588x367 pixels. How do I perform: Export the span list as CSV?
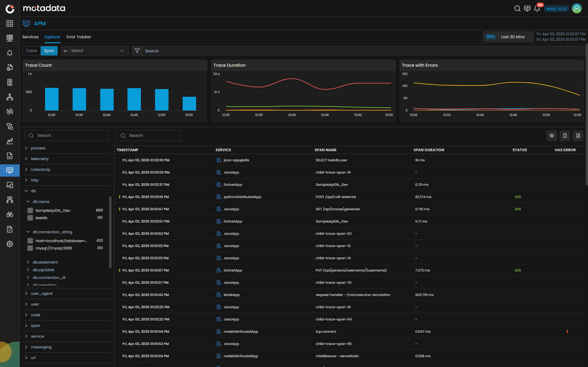(x=578, y=135)
